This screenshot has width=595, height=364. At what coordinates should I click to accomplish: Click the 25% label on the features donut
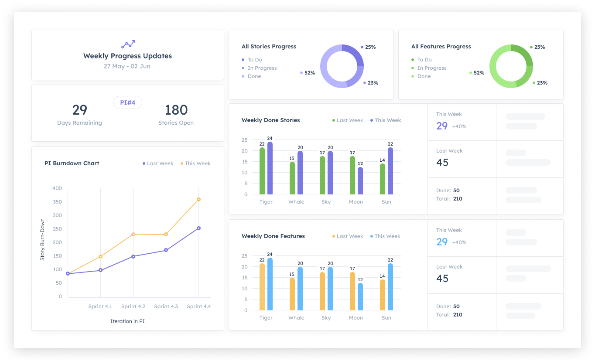[x=537, y=47]
